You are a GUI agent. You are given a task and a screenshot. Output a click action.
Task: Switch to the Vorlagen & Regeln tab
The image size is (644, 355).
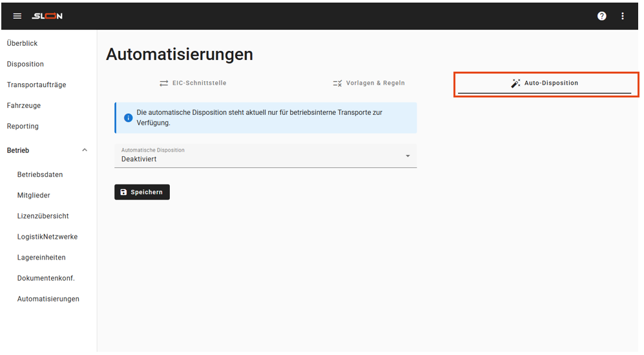(x=368, y=83)
